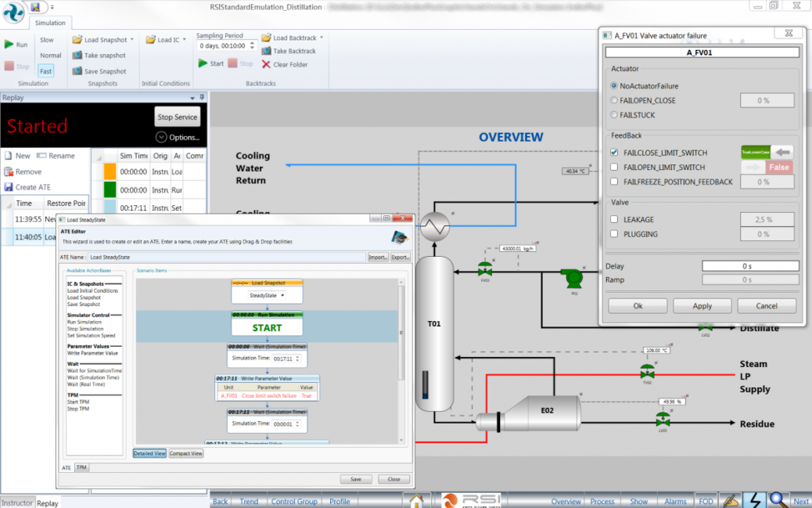Click the Delay input field in failure dialog
The image size is (812, 508).
click(x=750, y=265)
